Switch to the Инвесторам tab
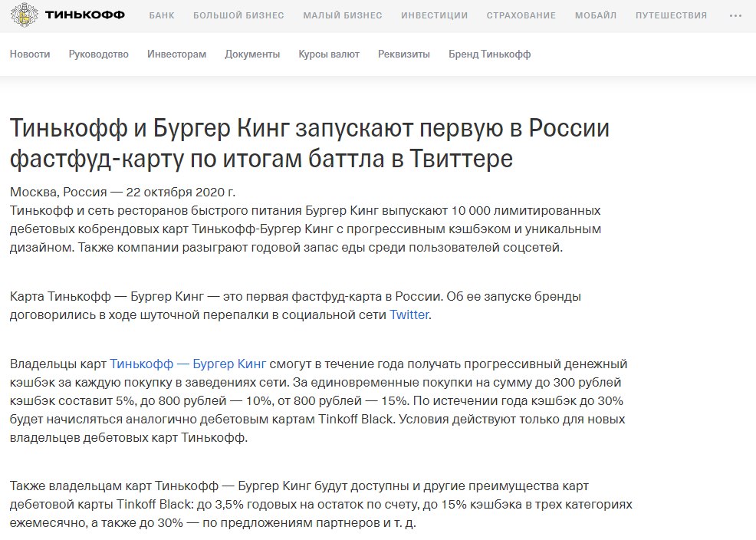 click(x=176, y=54)
